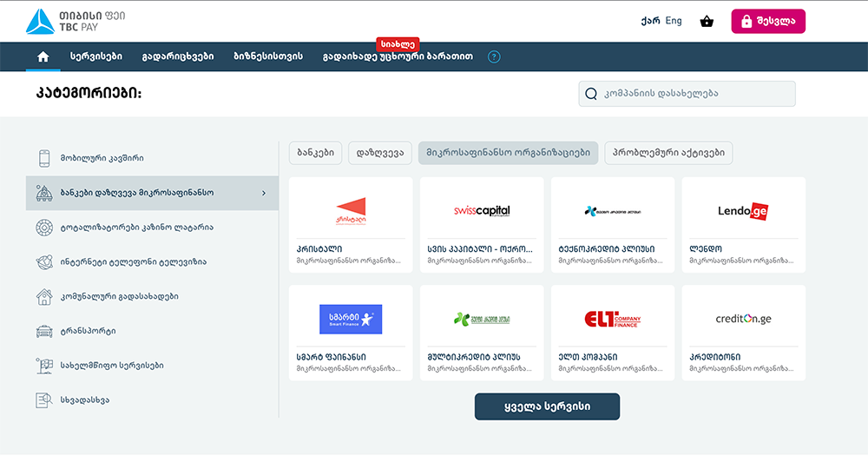Click the ლენდო card title
868x456 pixels.
point(706,249)
